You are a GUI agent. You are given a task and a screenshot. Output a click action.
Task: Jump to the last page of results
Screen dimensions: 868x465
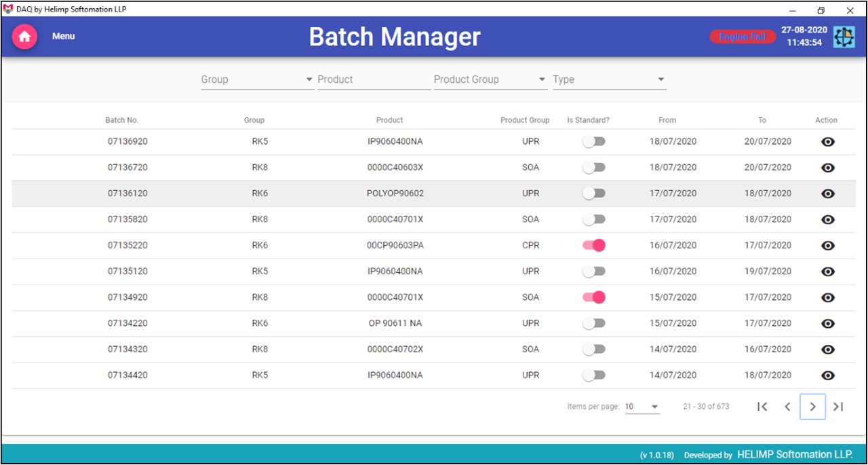pyautogui.click(x=838, y=407)
